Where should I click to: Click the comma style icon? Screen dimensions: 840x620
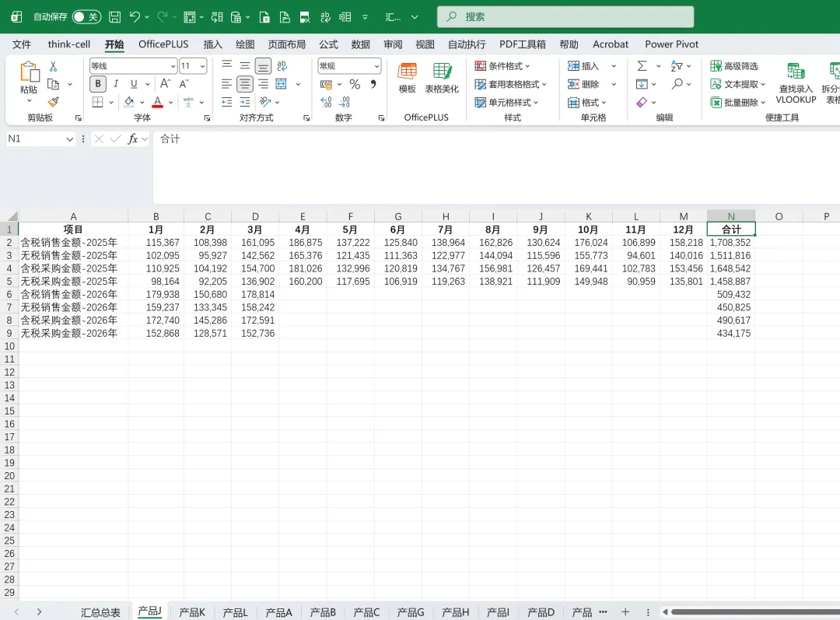373,84
